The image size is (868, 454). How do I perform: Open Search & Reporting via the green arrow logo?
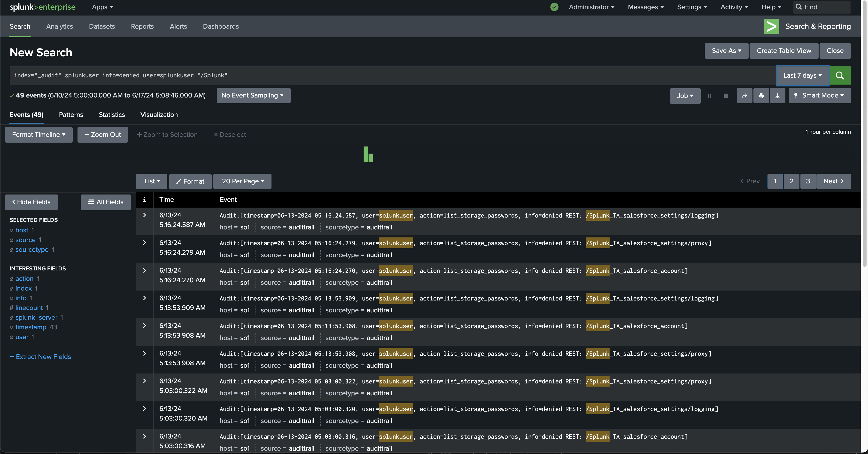point(771,26)
